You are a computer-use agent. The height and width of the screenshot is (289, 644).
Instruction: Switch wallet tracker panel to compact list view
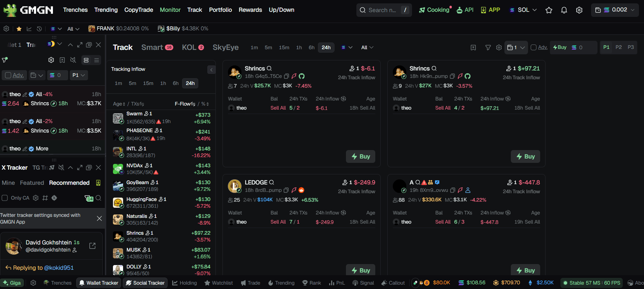tap(96, 60)
